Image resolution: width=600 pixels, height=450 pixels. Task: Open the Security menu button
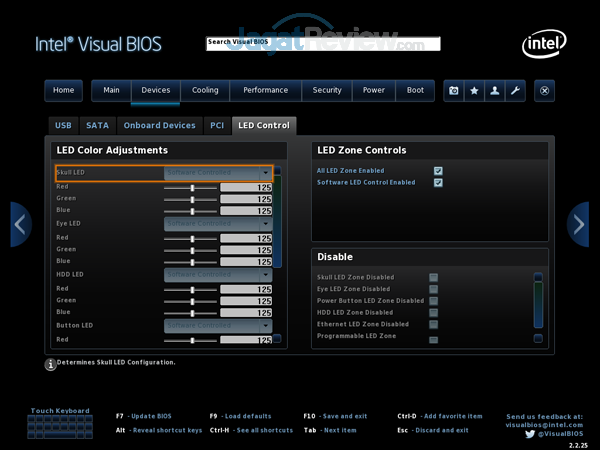[327, 90]
